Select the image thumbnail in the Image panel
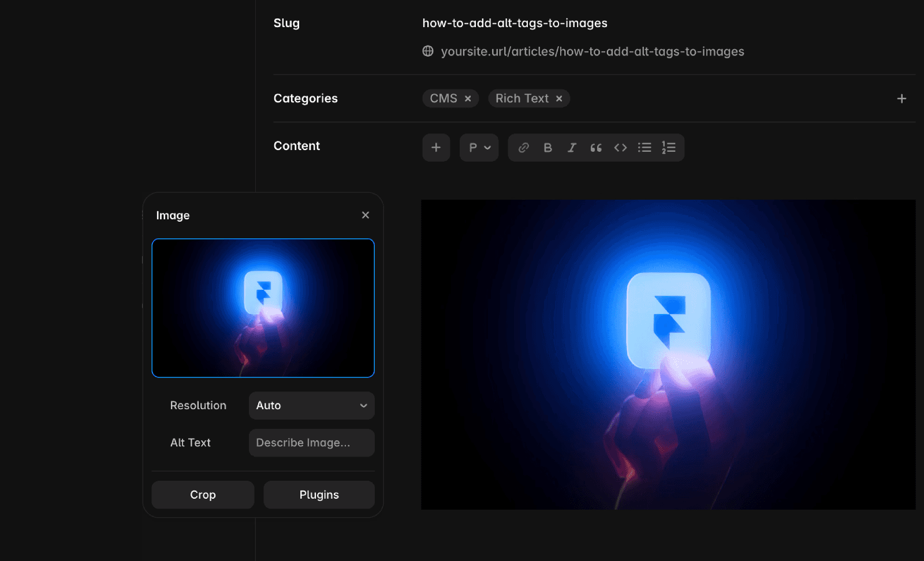The width and height of the screenshot is (924, 561). pos(263,308)
